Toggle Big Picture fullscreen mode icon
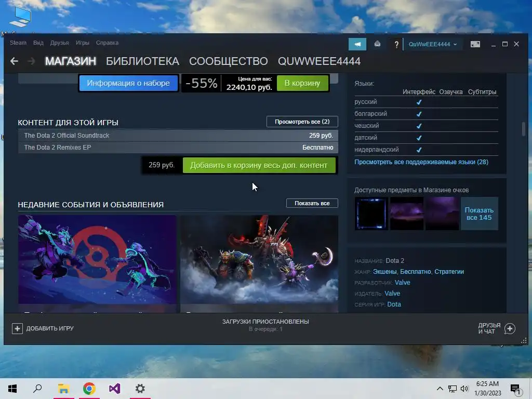The height and width of the screenshot is (399, 532). point(475,44)
